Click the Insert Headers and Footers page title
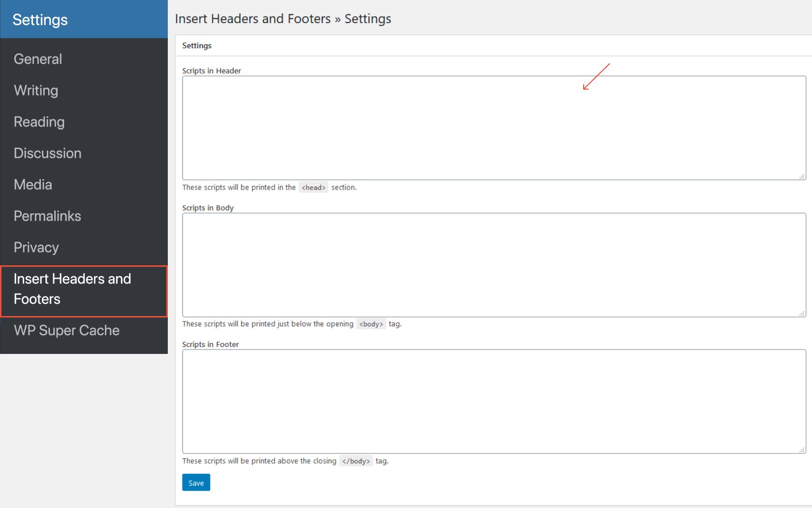Viewport: 812px width, 508px height. (x=283, y=19)
